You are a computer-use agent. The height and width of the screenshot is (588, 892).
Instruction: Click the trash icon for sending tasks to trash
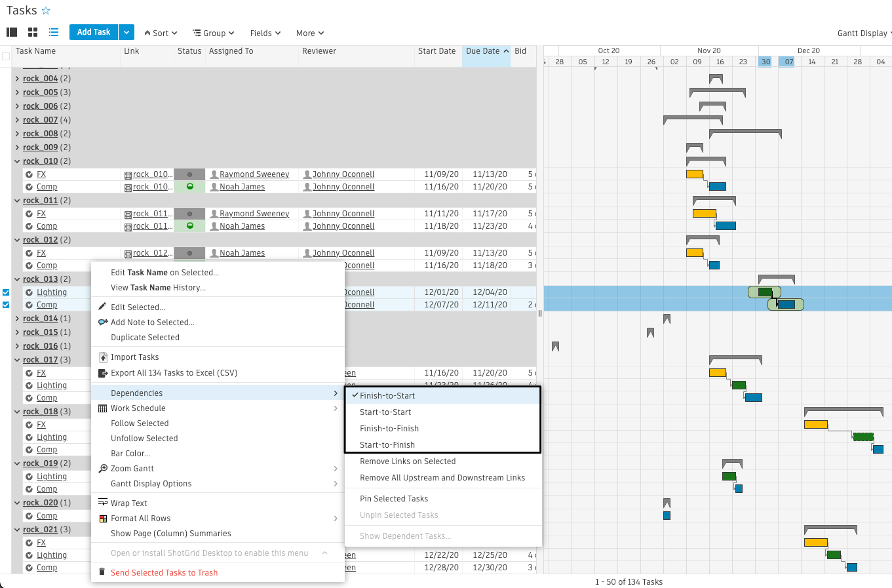pos(102,571)
